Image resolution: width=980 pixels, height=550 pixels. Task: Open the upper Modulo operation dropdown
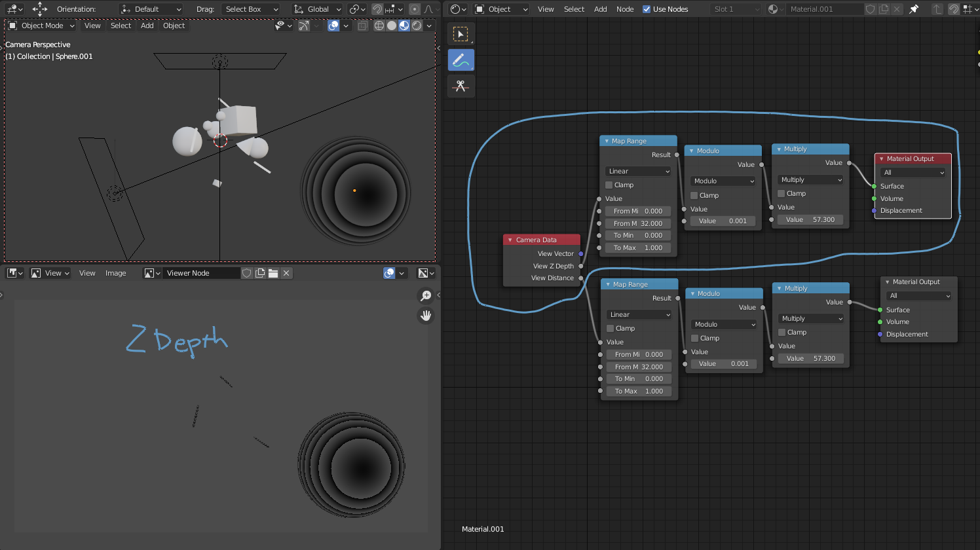tap(723, 181)
